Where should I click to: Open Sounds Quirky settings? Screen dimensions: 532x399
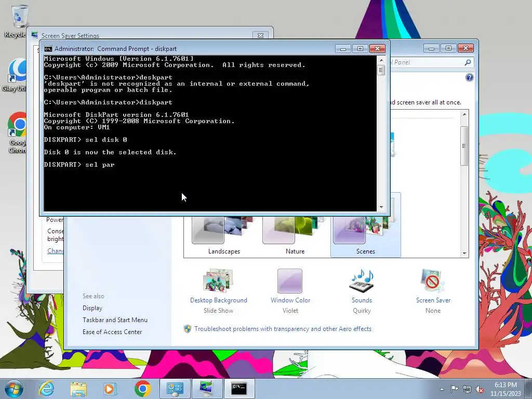click(362, 291)
